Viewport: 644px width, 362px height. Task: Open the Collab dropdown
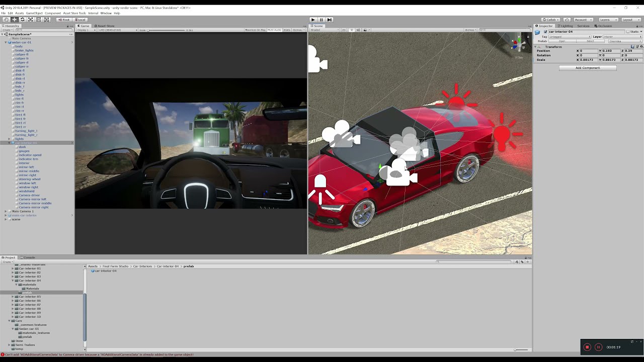550,20
